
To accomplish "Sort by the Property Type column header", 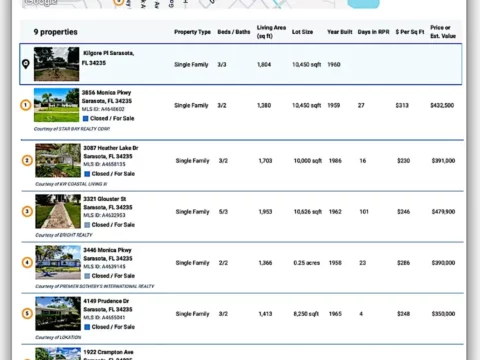I will click(192, 32).
